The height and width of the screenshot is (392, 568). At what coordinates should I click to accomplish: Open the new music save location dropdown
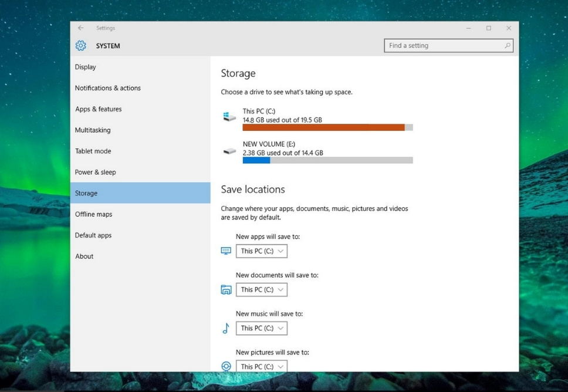[262, 329]
